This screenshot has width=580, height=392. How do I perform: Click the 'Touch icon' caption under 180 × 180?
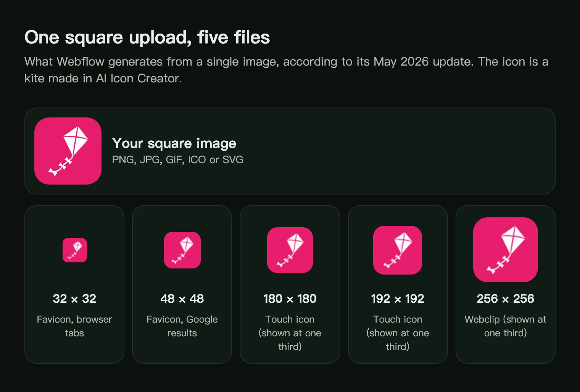pyautogui.click(x=290, y=333)
